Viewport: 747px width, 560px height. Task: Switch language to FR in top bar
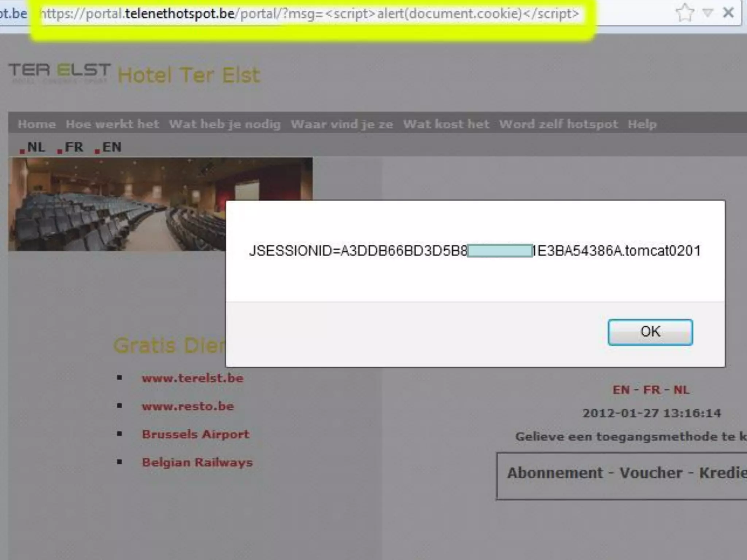[x=73, y=147]
